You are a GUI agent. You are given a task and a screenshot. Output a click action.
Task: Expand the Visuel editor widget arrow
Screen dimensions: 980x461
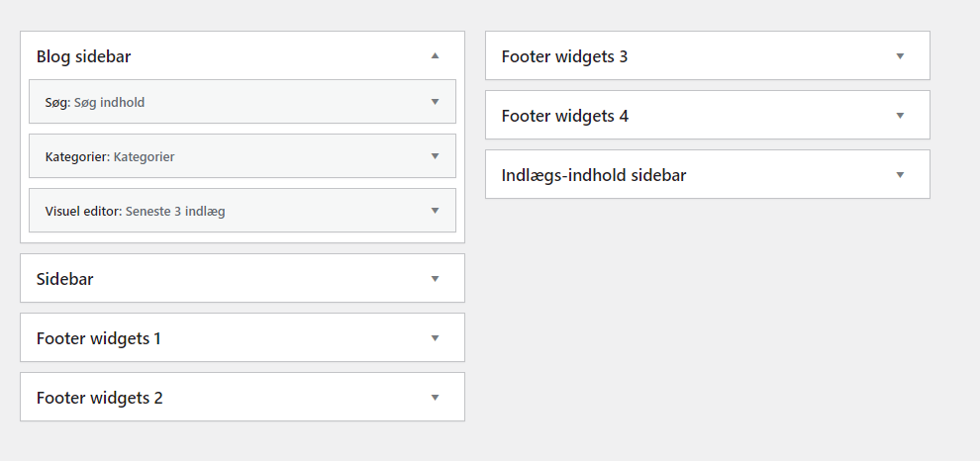tap(435, 211)
